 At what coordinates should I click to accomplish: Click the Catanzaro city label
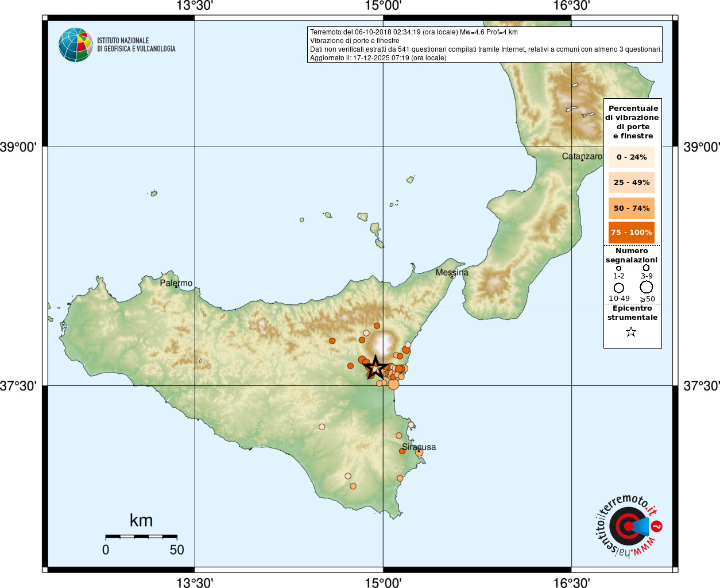point(582,156)
